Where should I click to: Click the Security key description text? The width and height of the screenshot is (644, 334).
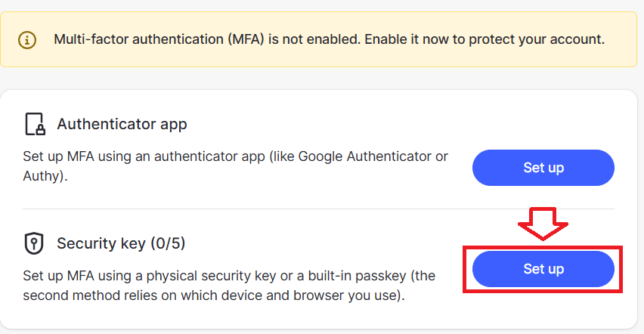pyautogui.click(x=228, y=285)
